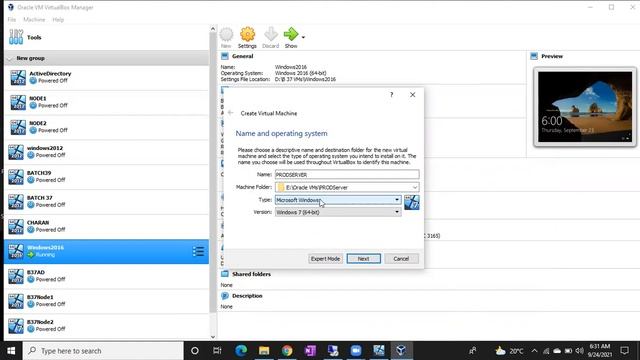Click scroll-up arrow of the VM list
The height and width of the screenshot is (360, 640).
(213, 29)
